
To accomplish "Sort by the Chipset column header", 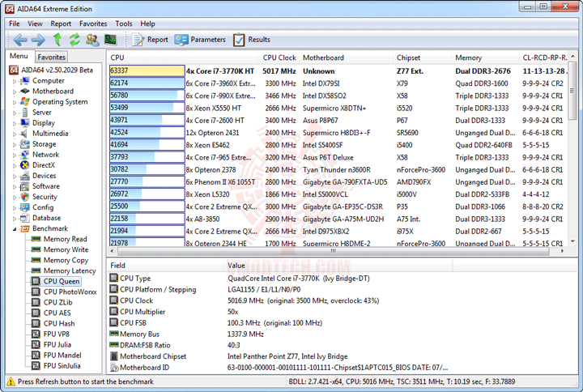I will [x=423, y=58].
